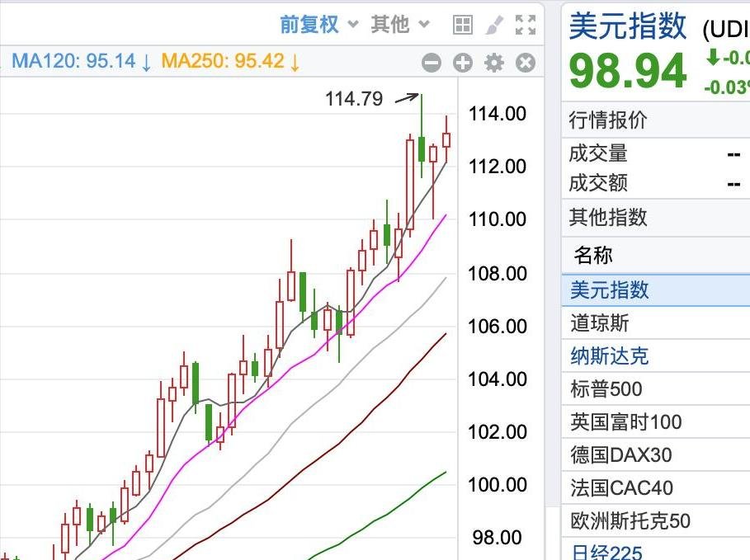Close the MA indicator with the X icon

tap(524, 62)
